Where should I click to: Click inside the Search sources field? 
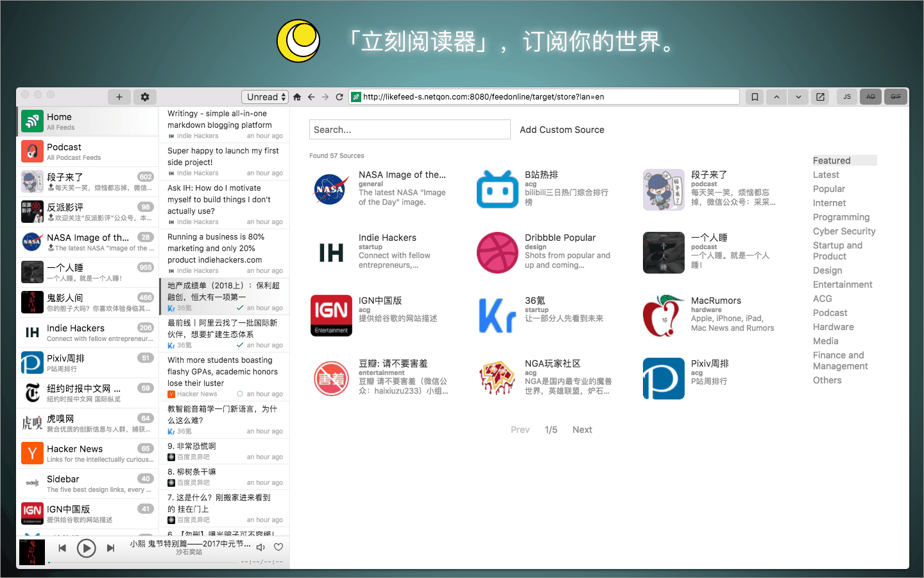pyautogui.click(x=409, y=129)
